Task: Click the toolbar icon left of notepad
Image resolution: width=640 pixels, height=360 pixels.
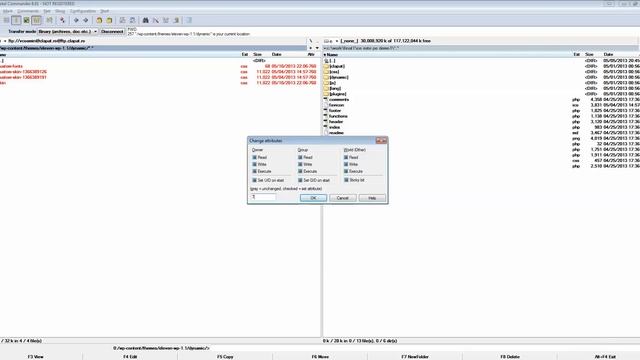Action: [176, 20]
